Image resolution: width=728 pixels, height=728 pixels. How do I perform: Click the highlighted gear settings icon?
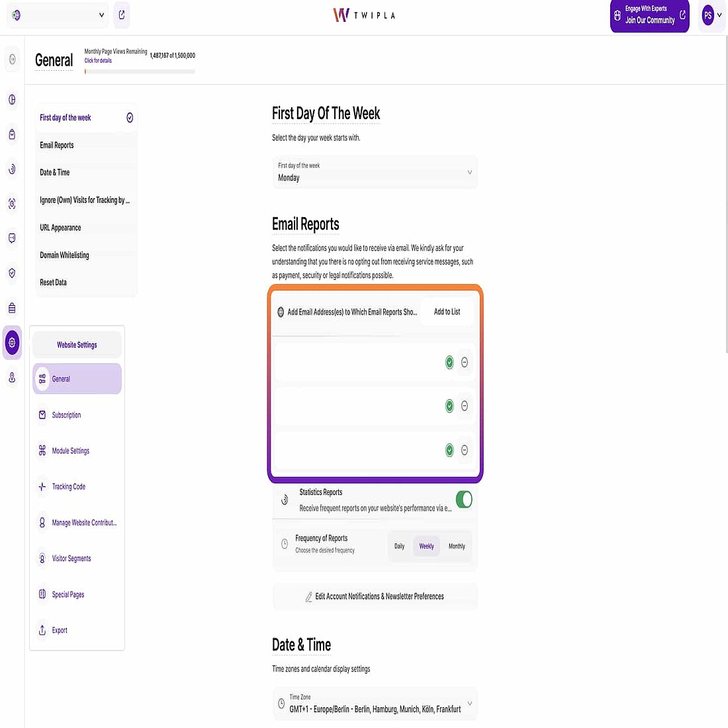click(x=12, y=343)
